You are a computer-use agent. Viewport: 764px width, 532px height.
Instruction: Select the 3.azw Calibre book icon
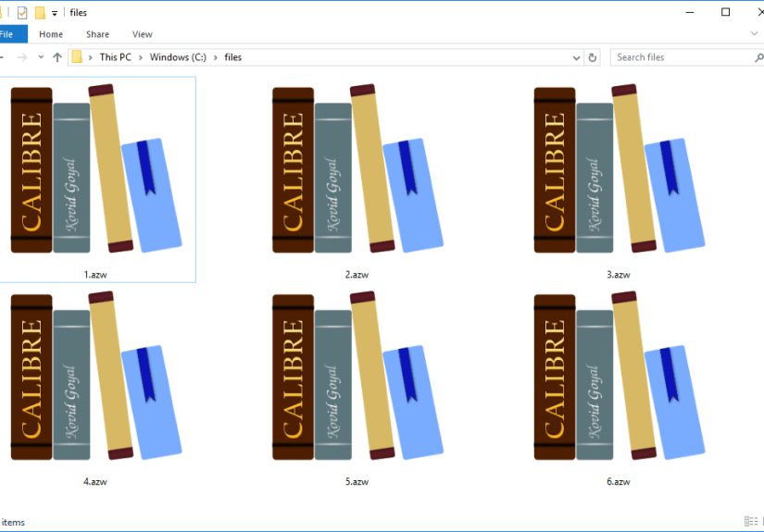[620, 168]
